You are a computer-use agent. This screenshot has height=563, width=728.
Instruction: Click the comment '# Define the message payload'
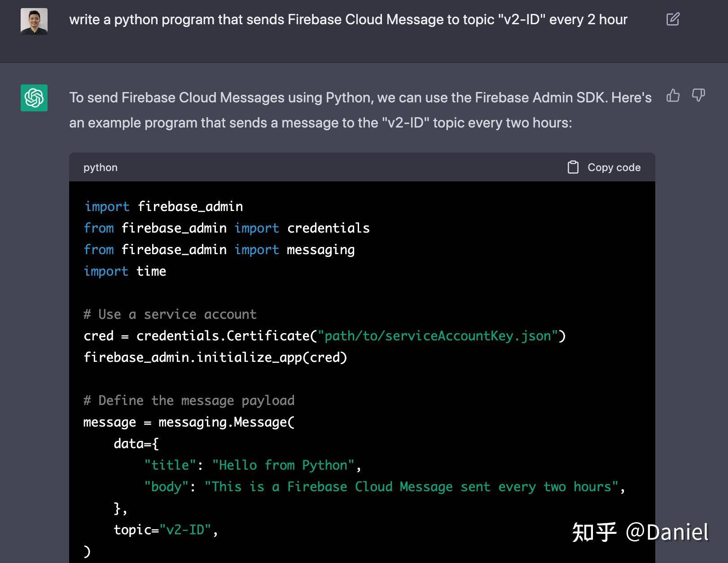click(189, 400)
